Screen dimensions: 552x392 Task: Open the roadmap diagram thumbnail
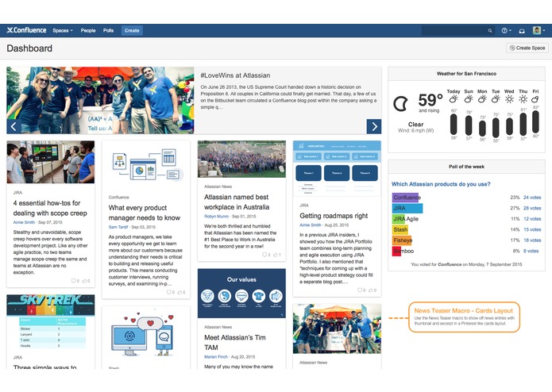(x=337, y=168)
